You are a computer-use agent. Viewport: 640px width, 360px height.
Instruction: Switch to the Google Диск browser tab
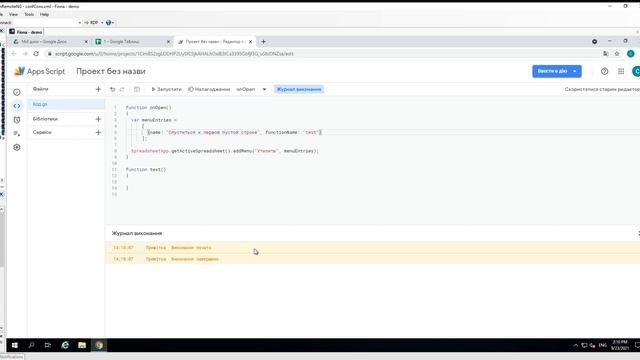51,42
